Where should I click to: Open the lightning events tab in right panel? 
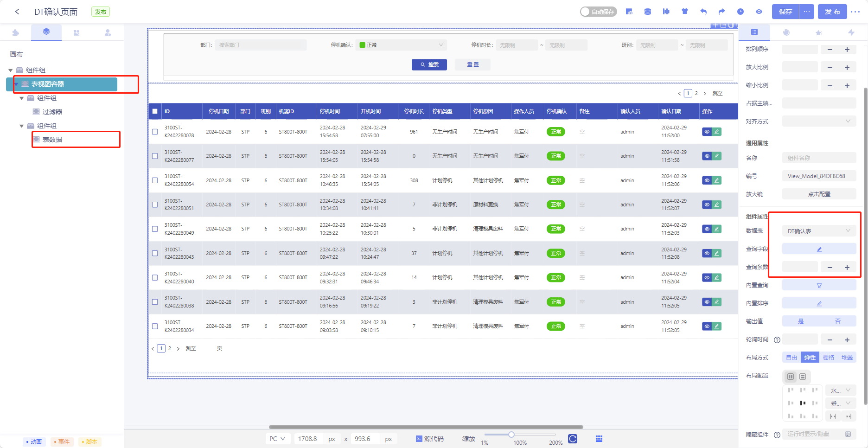[x=851, y=32]
